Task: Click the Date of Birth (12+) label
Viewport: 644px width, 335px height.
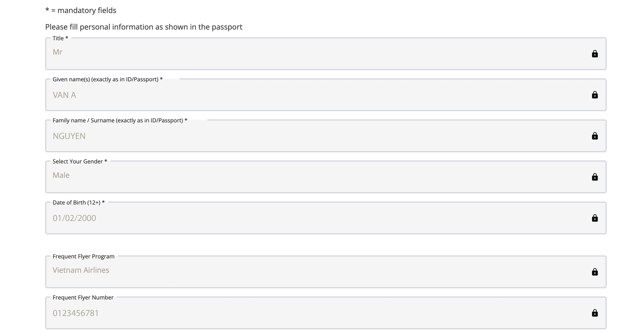Action: click(x=78, y=202)
